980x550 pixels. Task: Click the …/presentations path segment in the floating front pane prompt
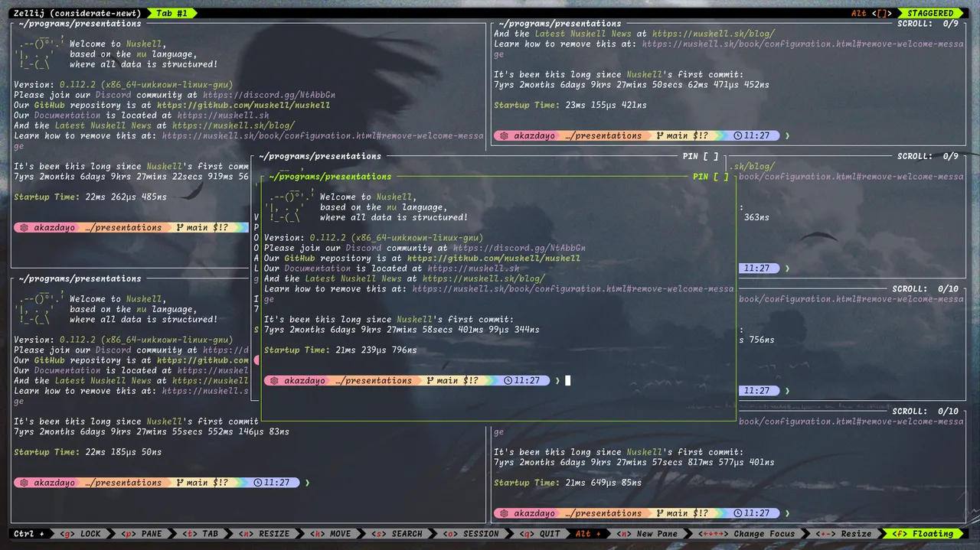point(374,380)
